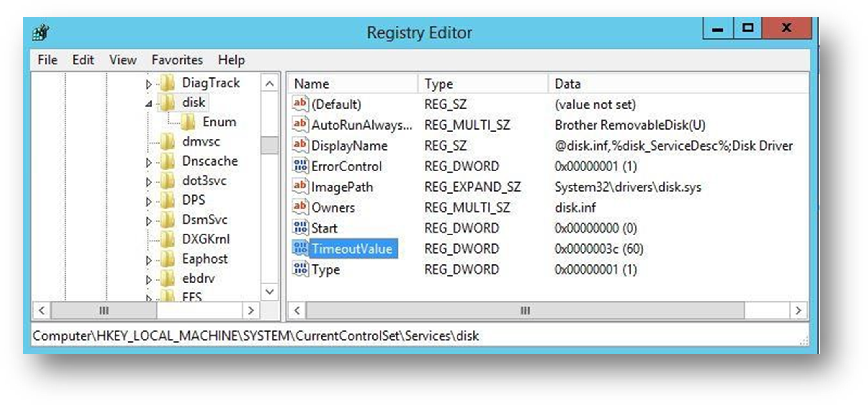Minimize the Registry Editor window

pos(718,28)
